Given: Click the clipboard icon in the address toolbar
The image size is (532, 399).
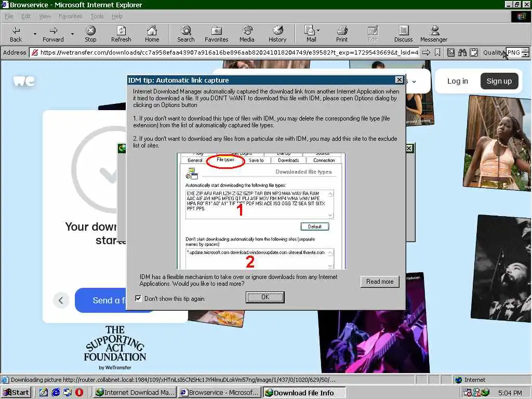Looking at the screenshot, I should [474, 52].
